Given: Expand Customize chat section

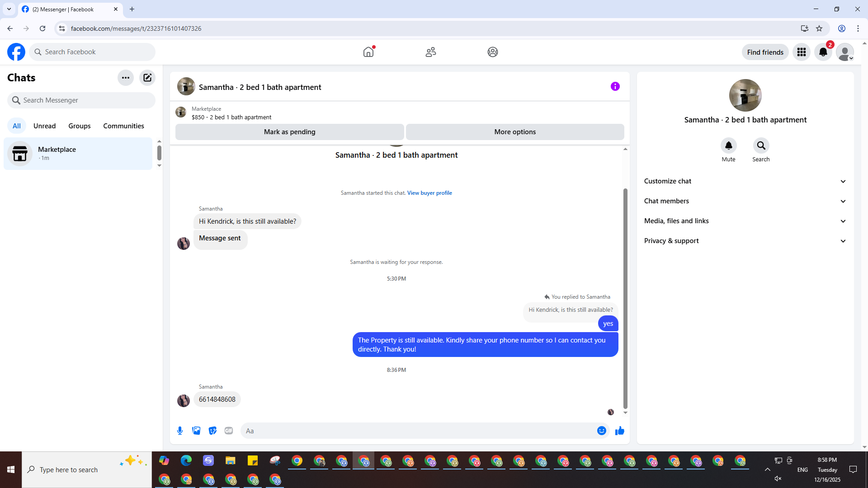Looking at the screenshot, I should (745, 181).
